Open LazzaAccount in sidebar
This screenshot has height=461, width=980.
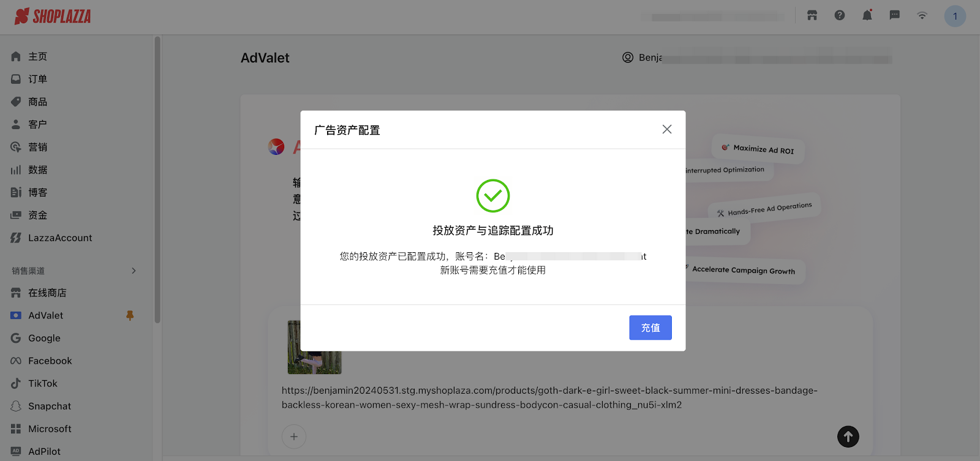(x=59, y=238)
